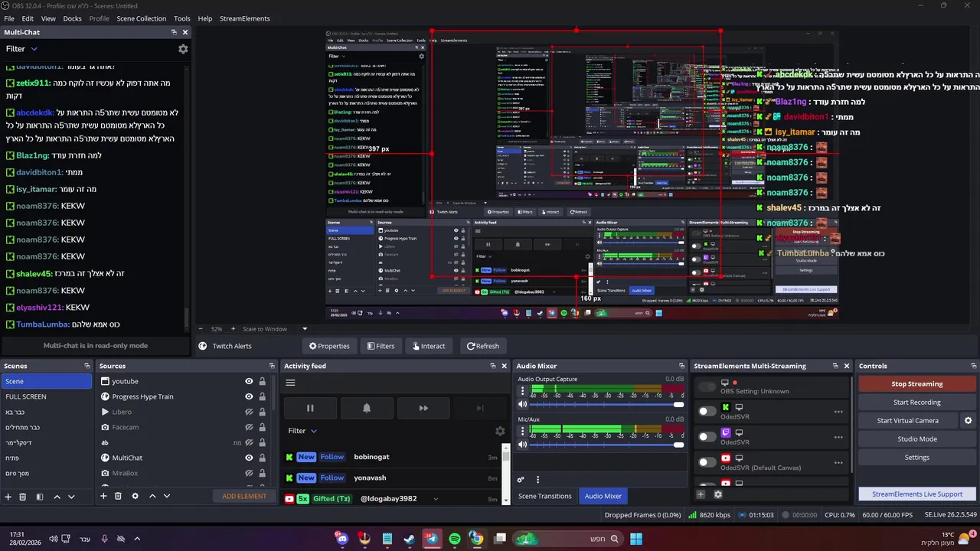Pause the Activity feed alerts

pos(310,408)
